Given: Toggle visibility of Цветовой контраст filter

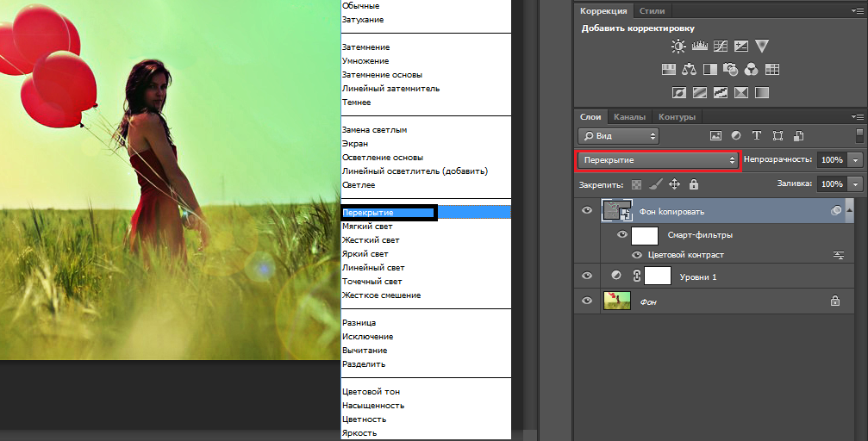Looking at the screenshot, I should tap(637, 255).
